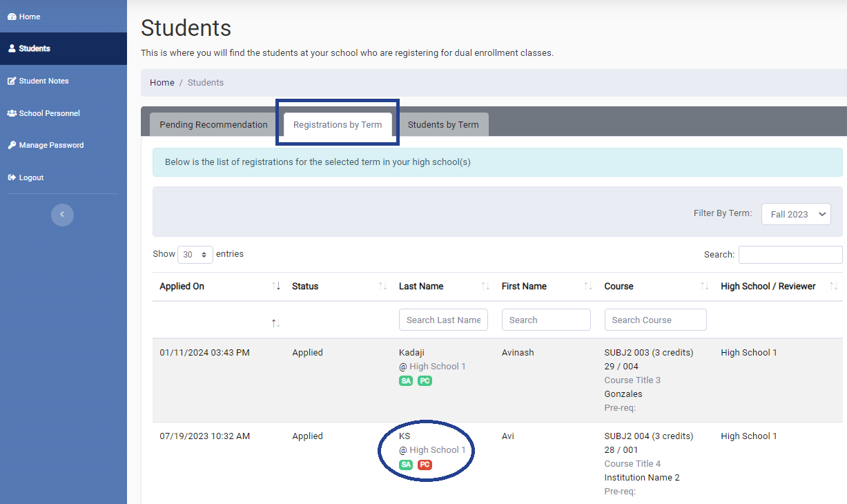Click the Search Last Name filter field
847x504 pixels.
coord(443,320)
